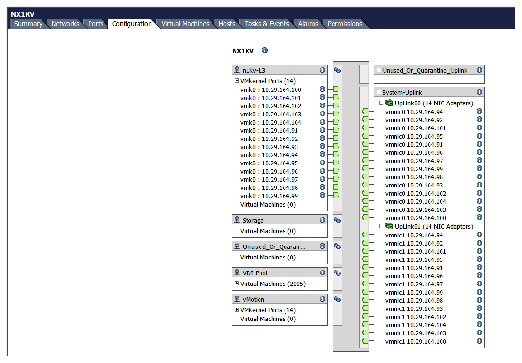Open info icon on Unused_Or_Quaran... header
Viewport: 522px width, 363px height.
[322, 246]
